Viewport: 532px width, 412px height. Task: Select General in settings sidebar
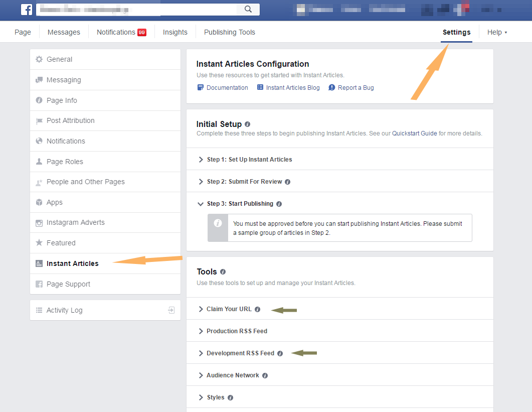click(105, 59)
